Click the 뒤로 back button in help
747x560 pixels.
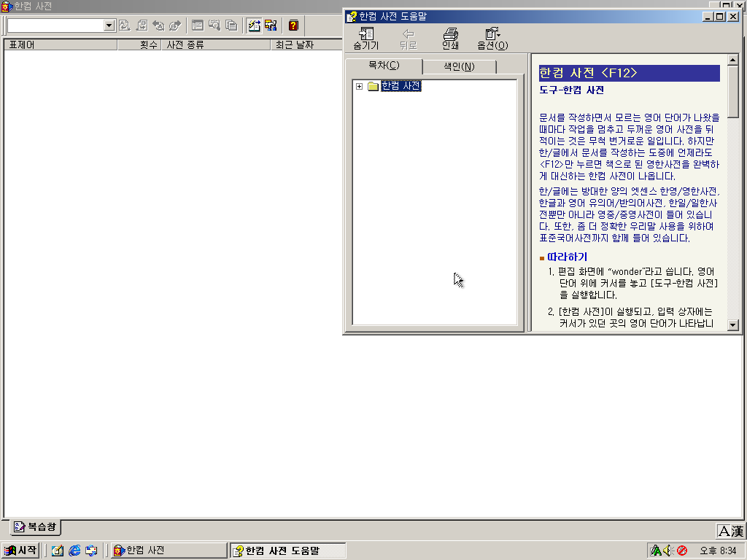(x=408, y=39)
